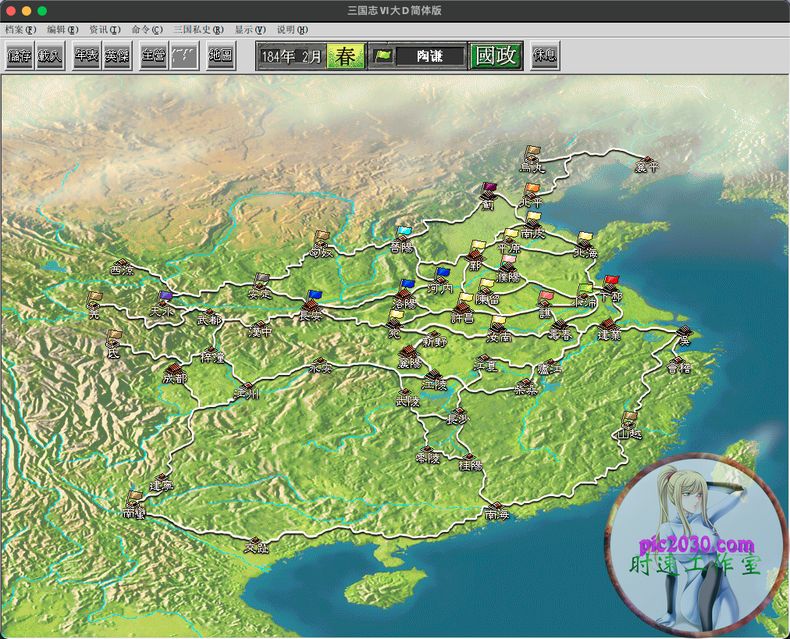The width and height of the screenshot is (790, 639).
Task: Open the 显示(V) menu
Action: (x=250, y=30)
